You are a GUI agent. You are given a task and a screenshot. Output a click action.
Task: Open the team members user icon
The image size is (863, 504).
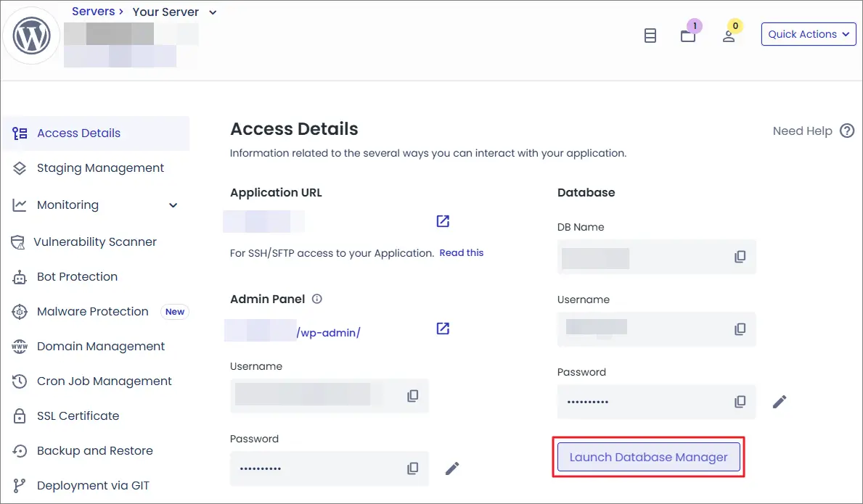click(x=729, y=36)
